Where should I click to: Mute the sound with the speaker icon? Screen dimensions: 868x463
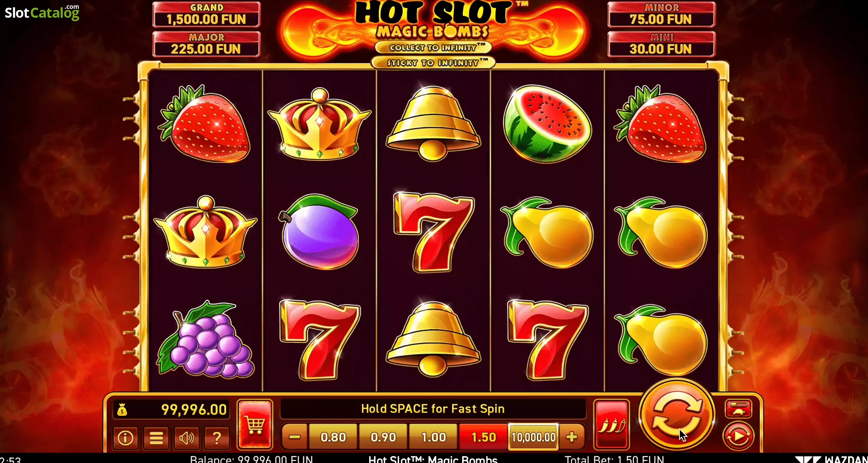(x=187, y=438)
